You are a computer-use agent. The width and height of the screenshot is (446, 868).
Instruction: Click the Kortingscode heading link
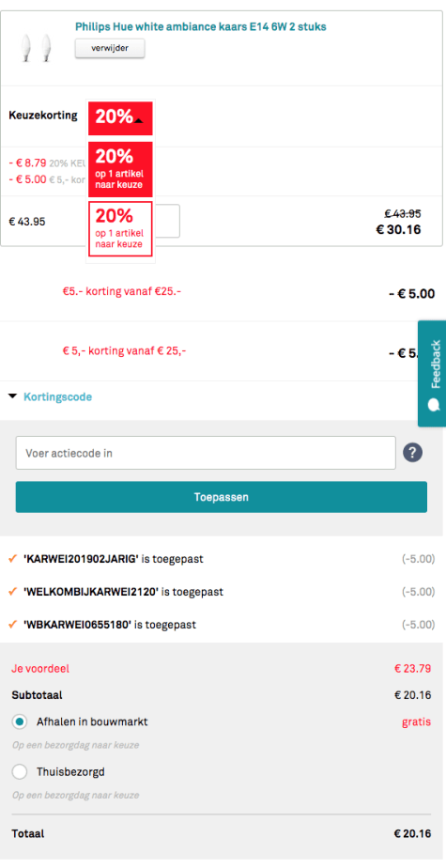pos(57,397)
